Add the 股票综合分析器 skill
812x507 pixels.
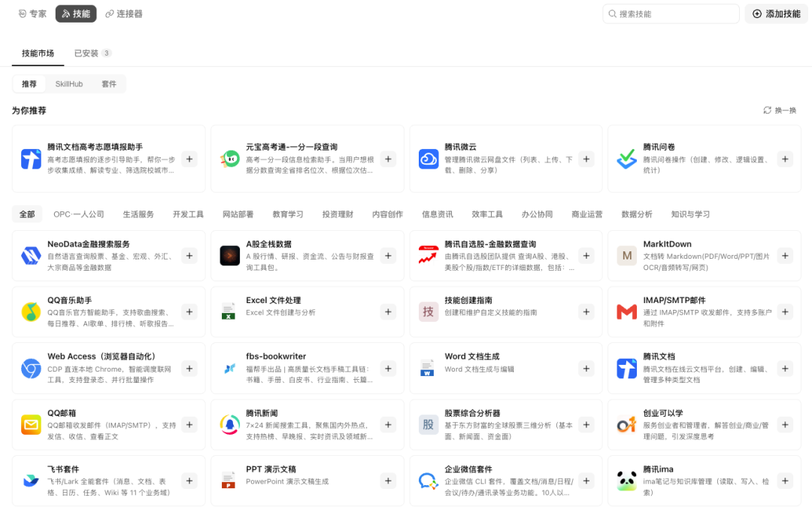pyautogui.click(x=586, y=425)
